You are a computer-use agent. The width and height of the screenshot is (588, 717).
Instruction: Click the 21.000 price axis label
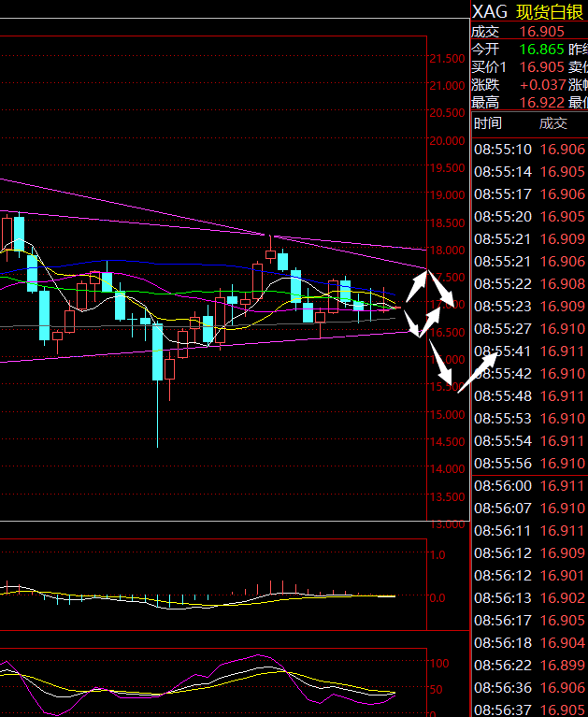(x=447, y=85)
